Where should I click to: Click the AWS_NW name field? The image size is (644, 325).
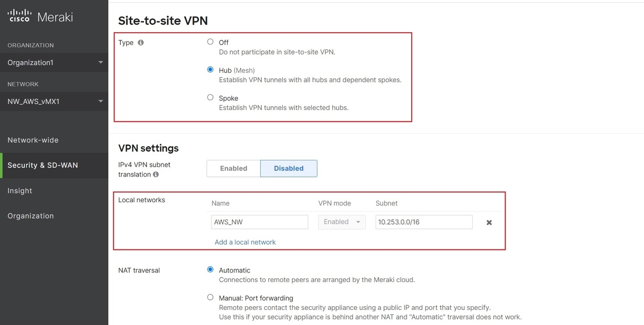pyautogui.click(x=260, y=222)
